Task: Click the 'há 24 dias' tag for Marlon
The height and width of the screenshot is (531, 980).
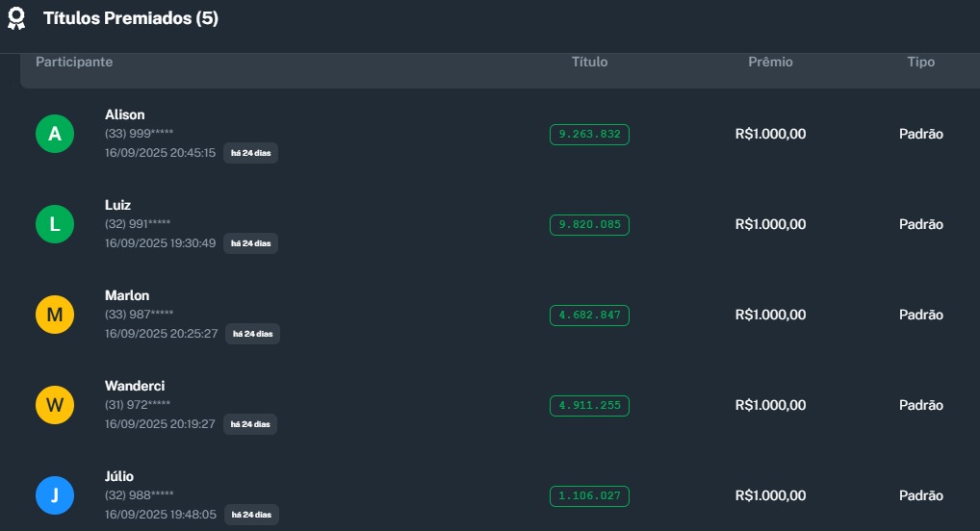Action: pyautogui.click(x=252, y=334)
